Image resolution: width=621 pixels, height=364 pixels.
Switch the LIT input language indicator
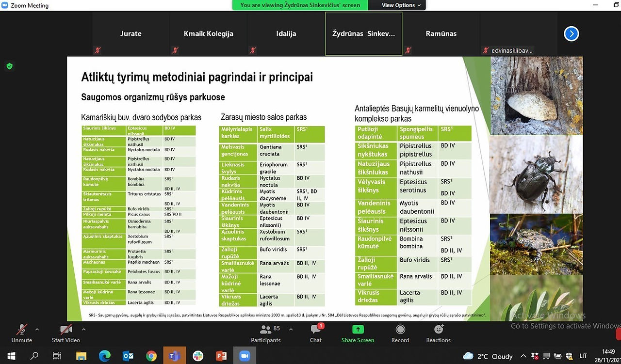point(584,356)
